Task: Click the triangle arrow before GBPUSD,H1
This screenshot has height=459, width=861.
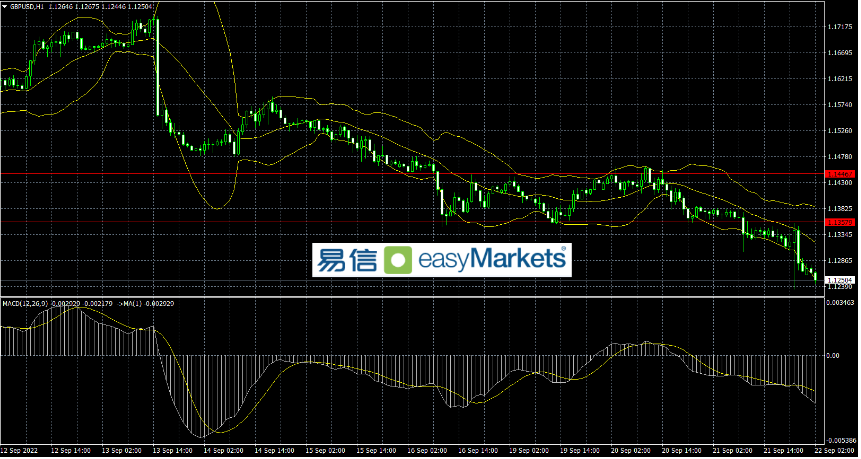Action: 4,5
